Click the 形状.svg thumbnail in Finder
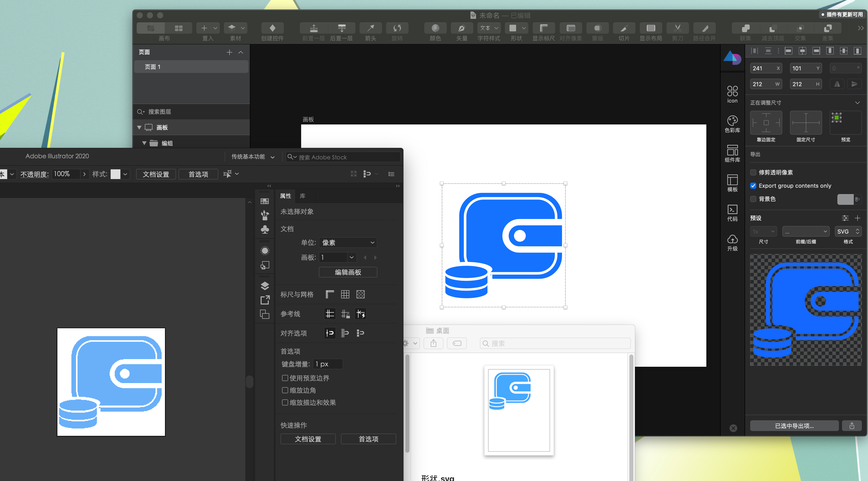Screen dimensions: 868x481 [519, 410]
